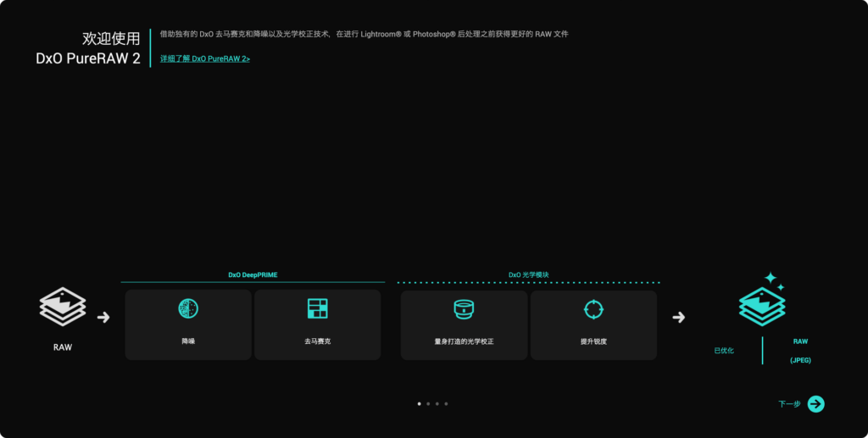Jump to the third page indicator dot
Viewport: 868px width, 438px height.
437,404
